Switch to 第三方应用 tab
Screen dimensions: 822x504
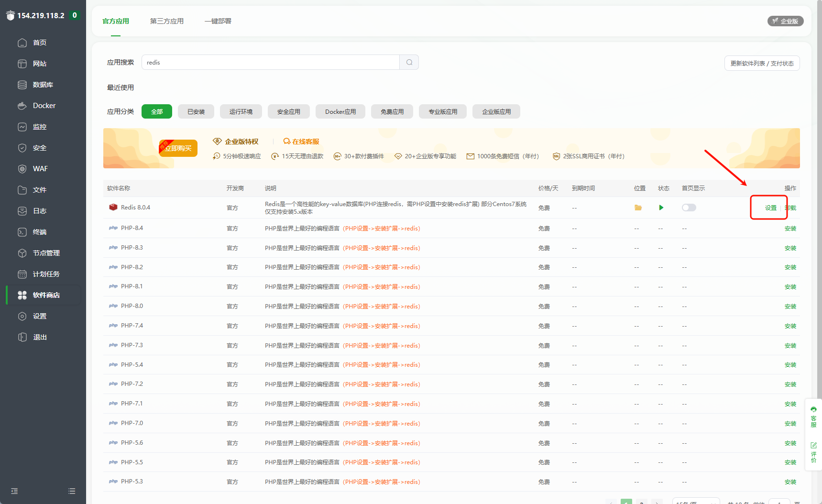click(x=166, y=21)
